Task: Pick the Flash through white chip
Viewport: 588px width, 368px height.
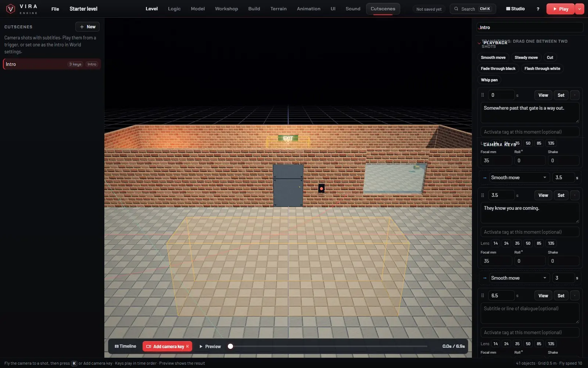Action: coord(542,68)
